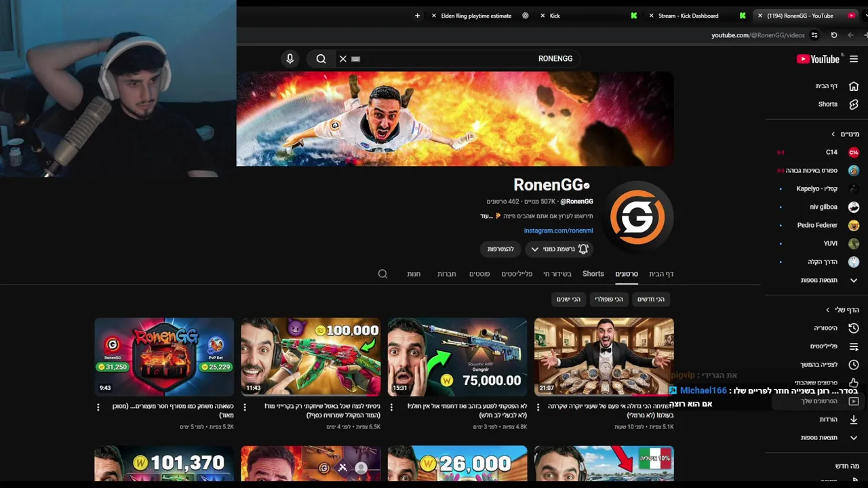
Task: Select the Latest sort chip
Action: click(x=651, y=299)
